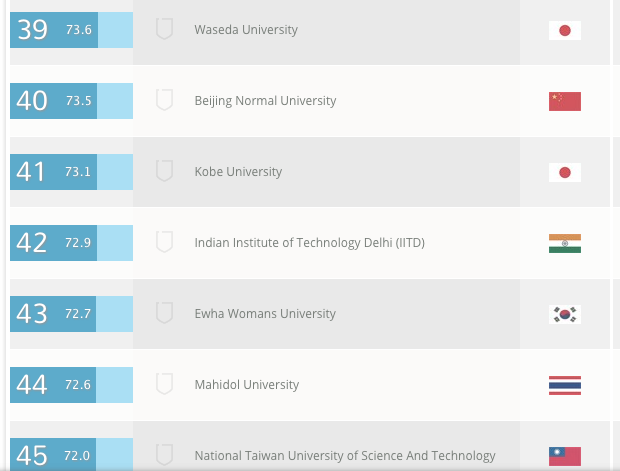Click South Korea flag beside Ewha Womans

point(565,314)
